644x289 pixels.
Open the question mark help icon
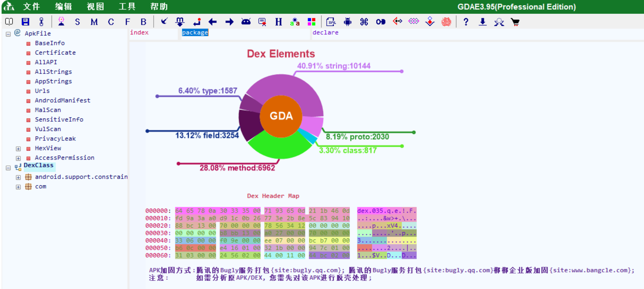click(466, 22)
